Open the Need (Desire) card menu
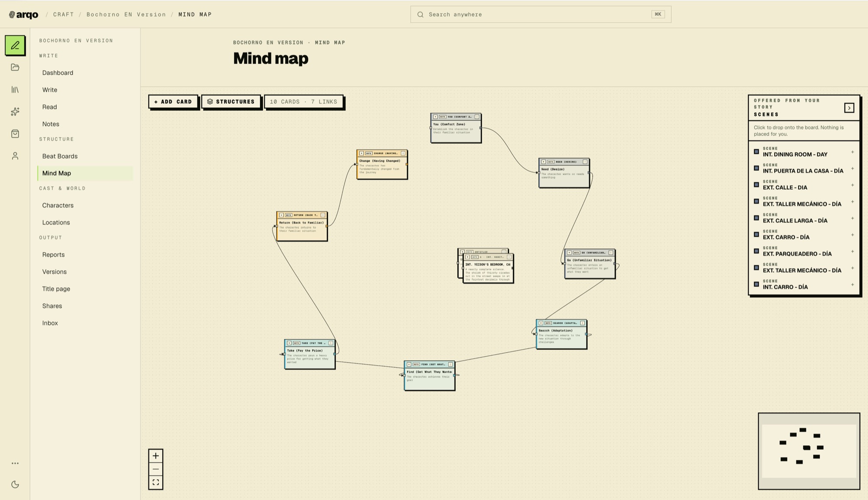 tap(585, 162)
